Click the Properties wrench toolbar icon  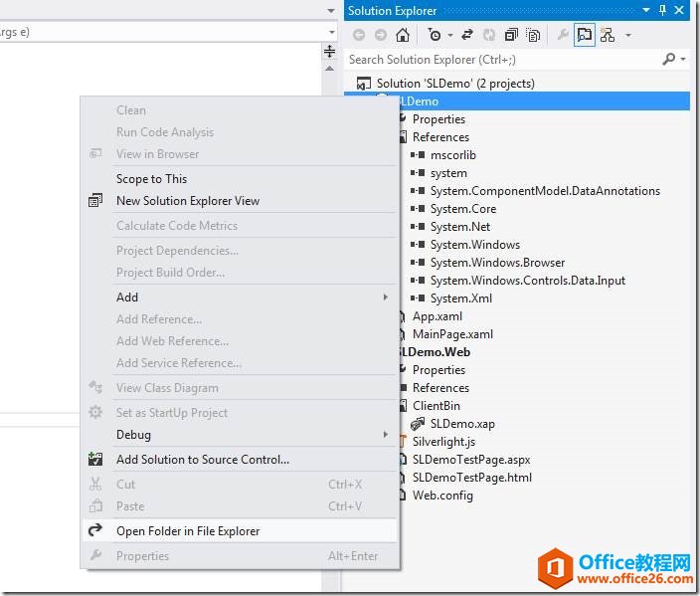(563, 35)
